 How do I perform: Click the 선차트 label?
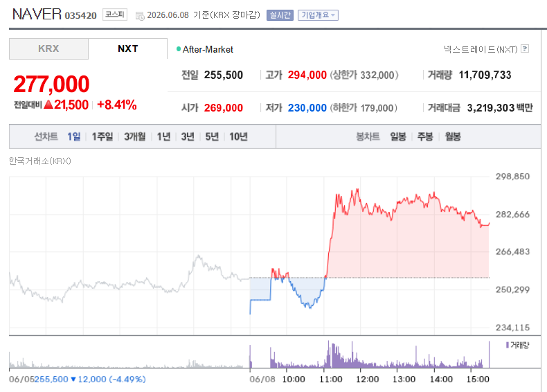point(46,136)
